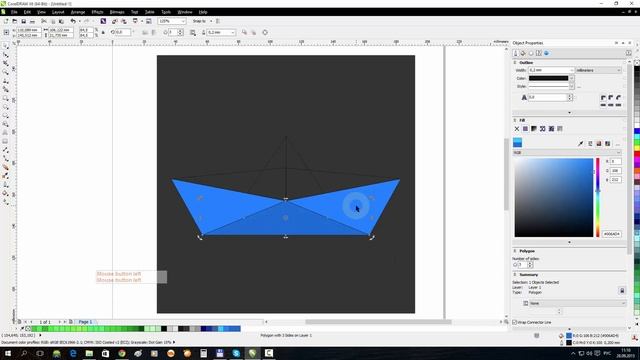Screen dimensions: 640x360
Task: Open the Bitmaps menu
Action: coord(117,12)
